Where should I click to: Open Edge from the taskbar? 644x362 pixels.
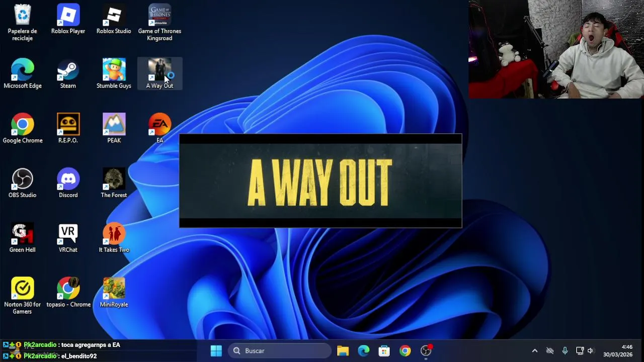pyautogui.click(x=363, y=351)
